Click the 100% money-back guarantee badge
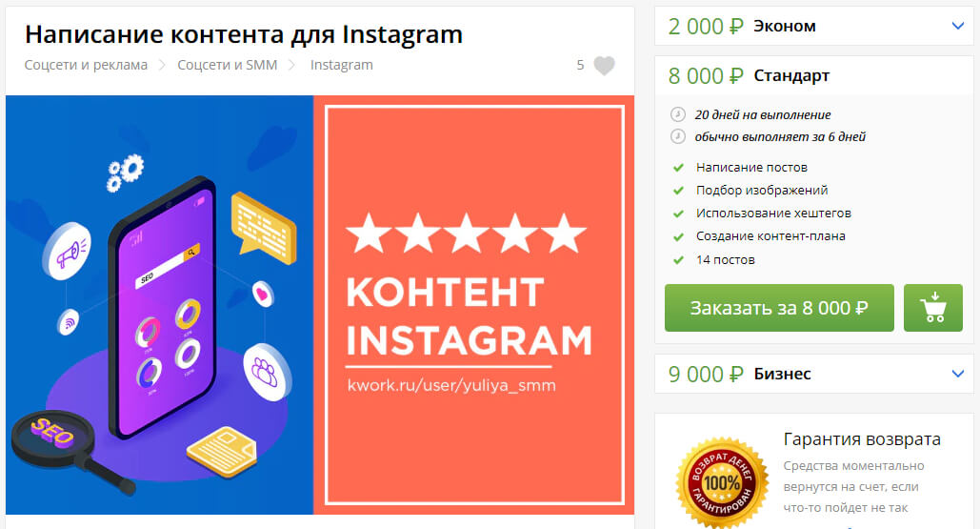Screen dimensions: 980x529 (722, 482)
